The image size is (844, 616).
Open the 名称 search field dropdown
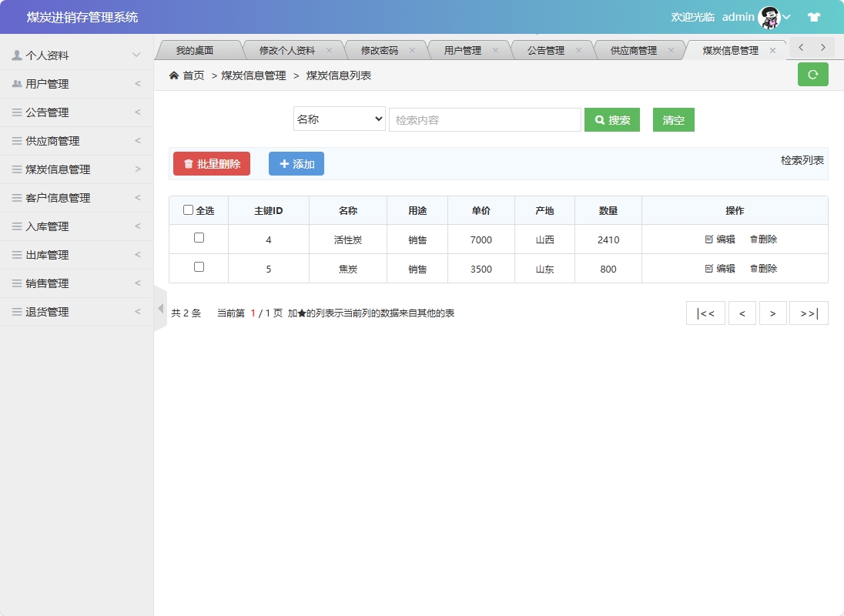click(x=339, y=119)
